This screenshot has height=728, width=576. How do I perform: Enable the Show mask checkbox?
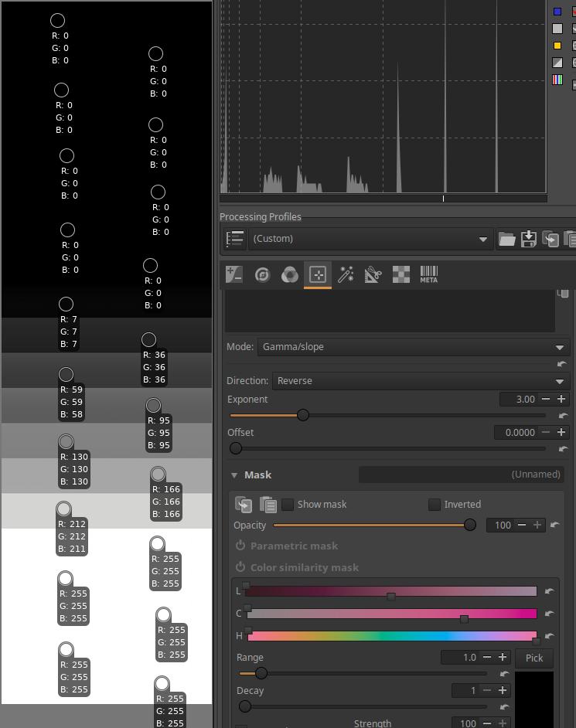288,505
